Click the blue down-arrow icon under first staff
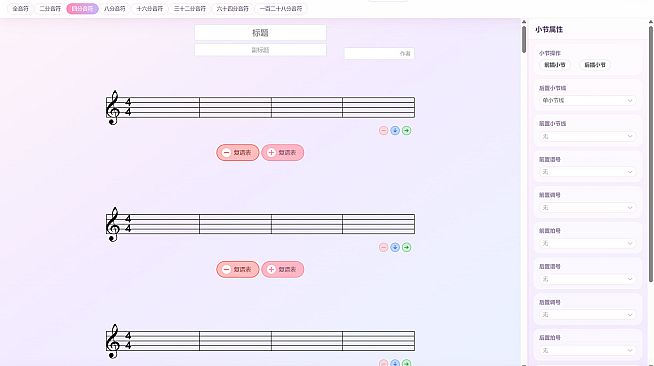 [395, 130]
